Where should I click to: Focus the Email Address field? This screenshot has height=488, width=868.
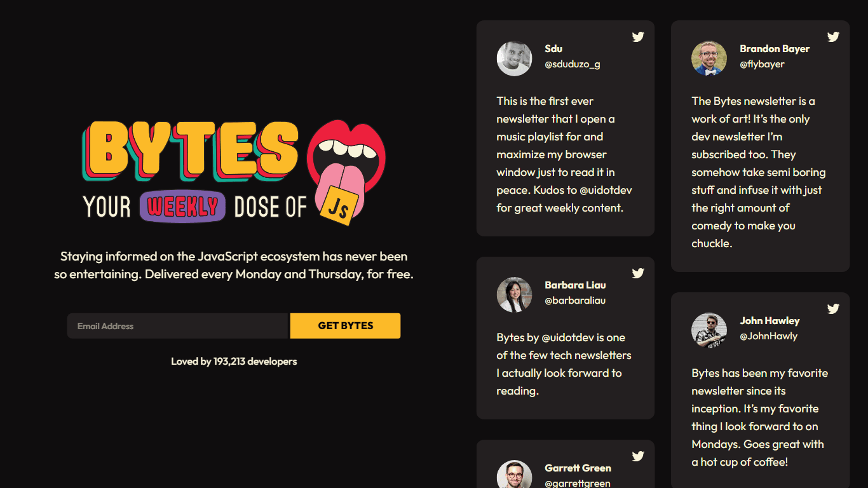177,326
